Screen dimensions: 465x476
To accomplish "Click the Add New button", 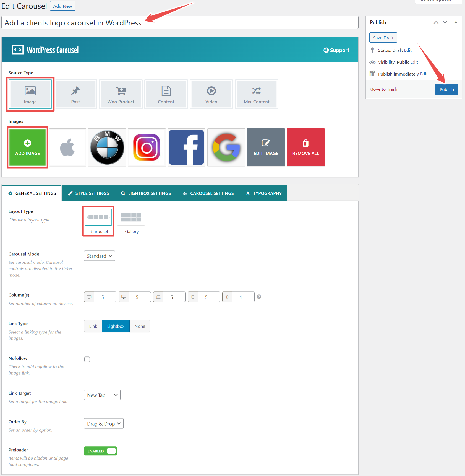I will coord(62,6).
